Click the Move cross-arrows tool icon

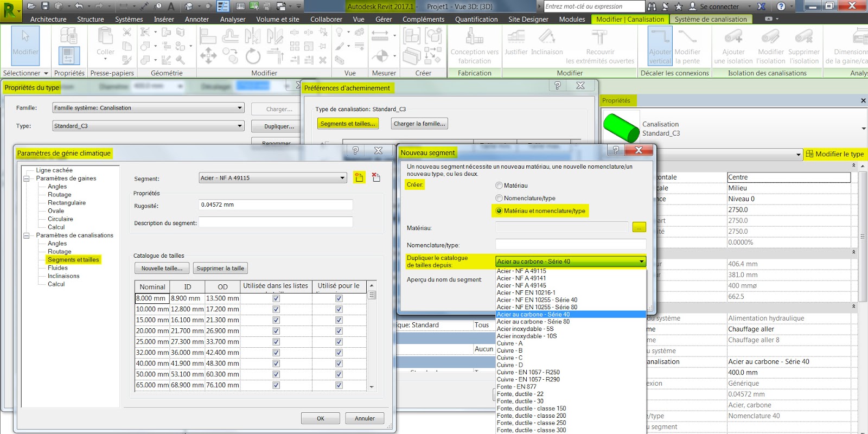[208, 55]
